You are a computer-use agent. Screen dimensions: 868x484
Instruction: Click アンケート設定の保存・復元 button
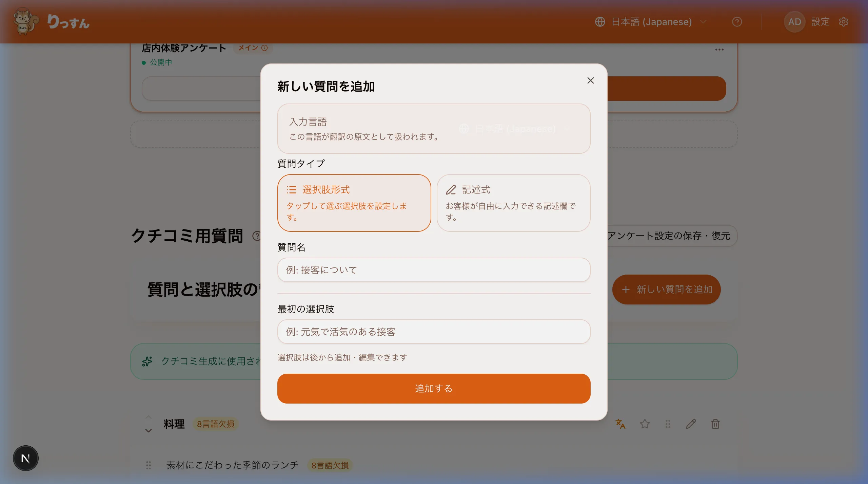(x=668, y=236)
